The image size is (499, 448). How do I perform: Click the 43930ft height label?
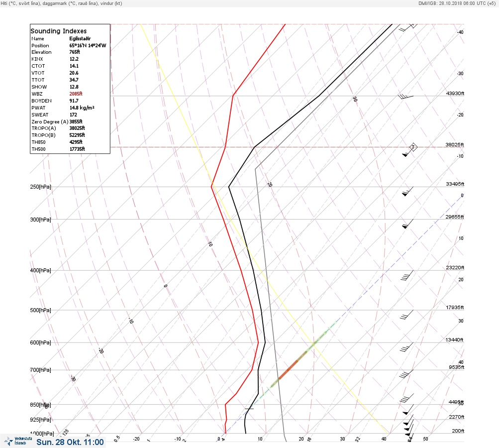[455, 93]
